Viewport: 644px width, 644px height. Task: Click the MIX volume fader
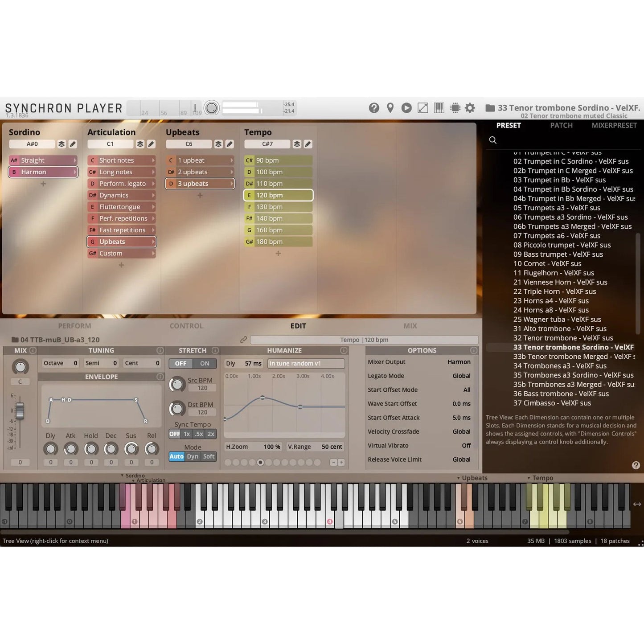(20, 410)
